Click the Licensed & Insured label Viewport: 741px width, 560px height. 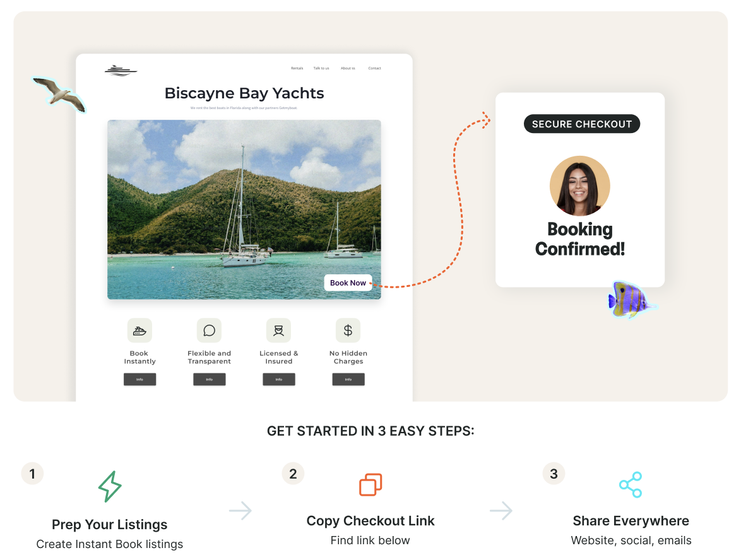tap(279, 358)
